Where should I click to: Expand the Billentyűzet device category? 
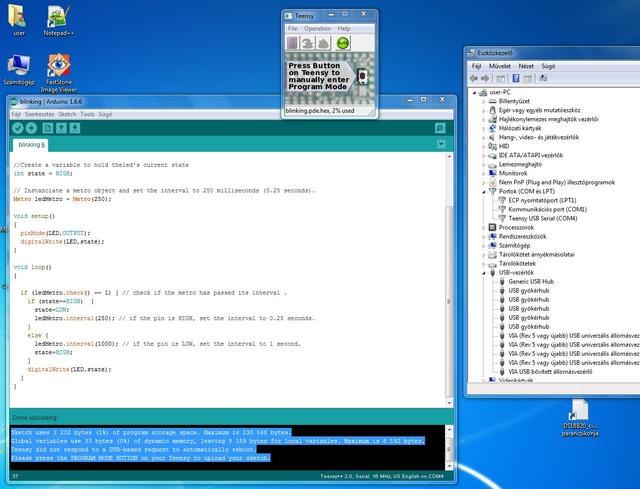pyautogui.click(x=485, y=100)
